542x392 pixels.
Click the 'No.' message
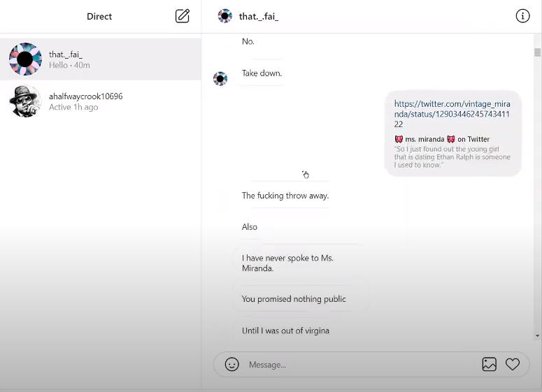coord(248,41)
